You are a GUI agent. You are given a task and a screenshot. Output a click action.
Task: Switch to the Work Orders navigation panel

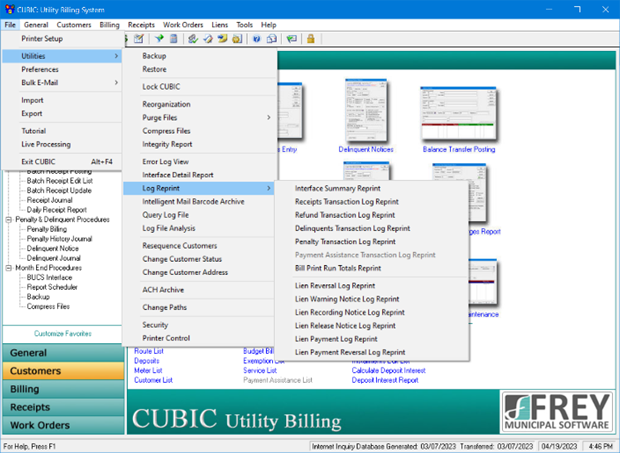click(x=63, y=425)
